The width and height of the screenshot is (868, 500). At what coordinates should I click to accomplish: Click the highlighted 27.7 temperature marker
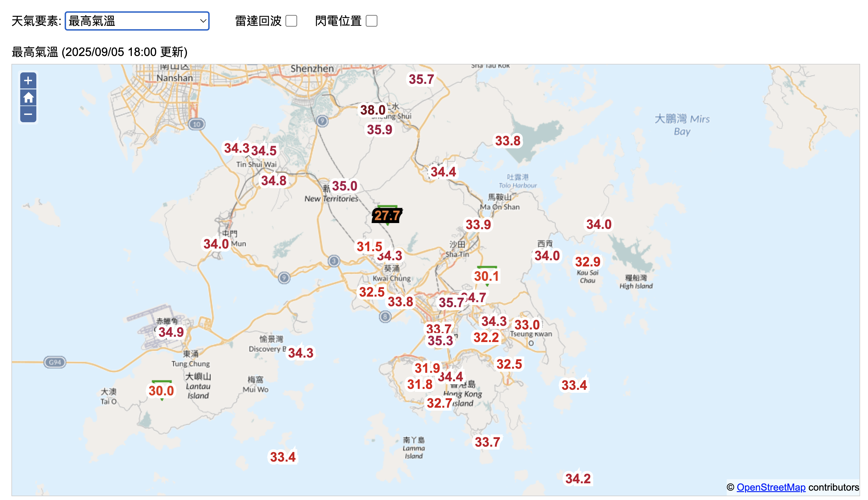(387, 216)
